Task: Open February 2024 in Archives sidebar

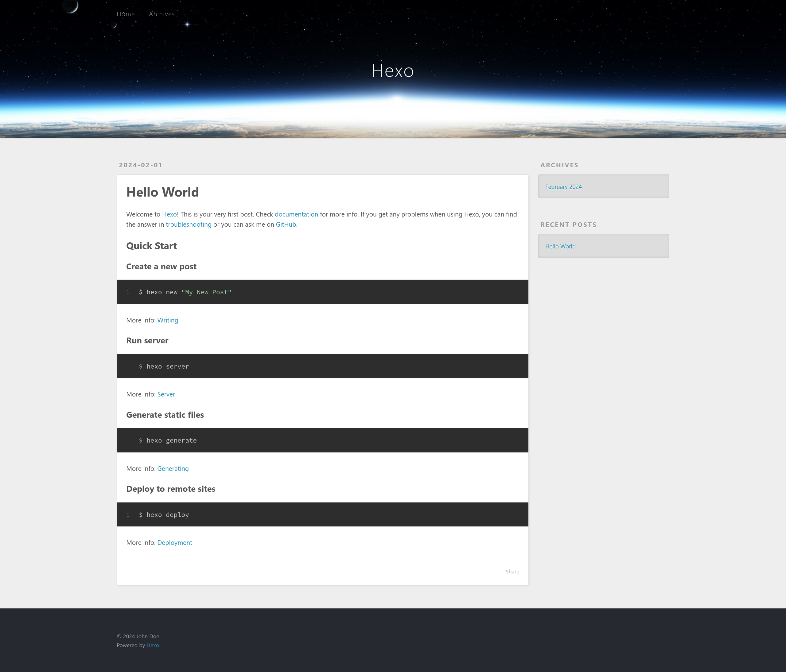Action: pyautogui.click(x=563, y=187)
